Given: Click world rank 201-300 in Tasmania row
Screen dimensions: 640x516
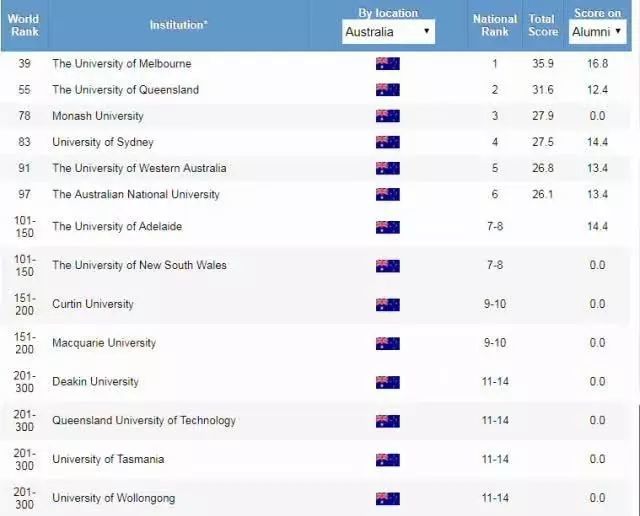Looking at the screenshot, I should click(x=24, y=459).
